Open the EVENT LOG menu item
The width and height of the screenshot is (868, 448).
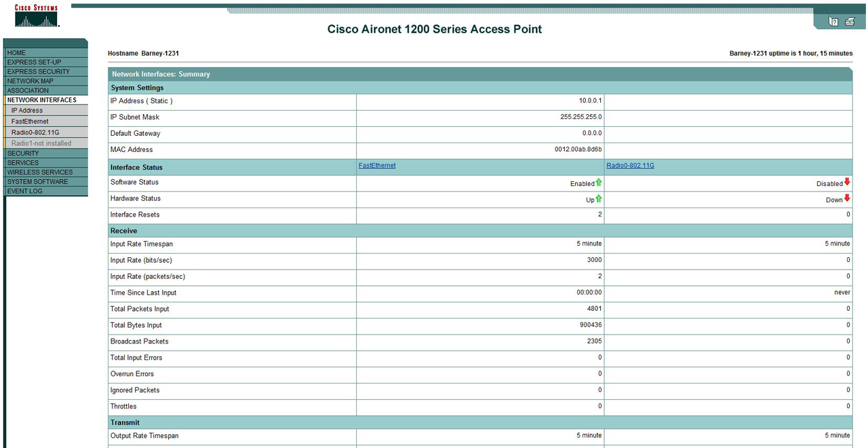tap(46, 191)
